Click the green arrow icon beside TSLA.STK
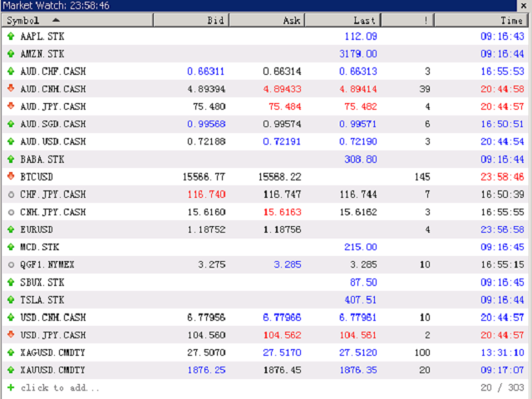The image size is (532, 399). pyautogui.click(x=11, y=299)
